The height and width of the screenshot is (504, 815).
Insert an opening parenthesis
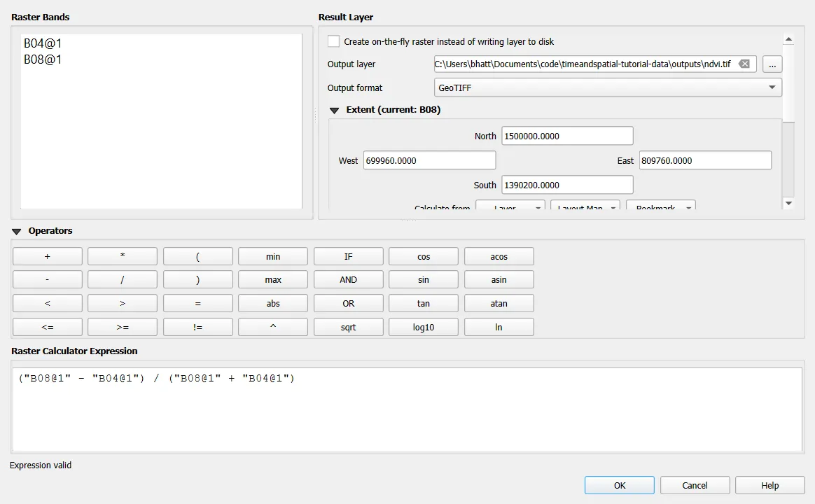pyautogui.click(x=198, y=257)
